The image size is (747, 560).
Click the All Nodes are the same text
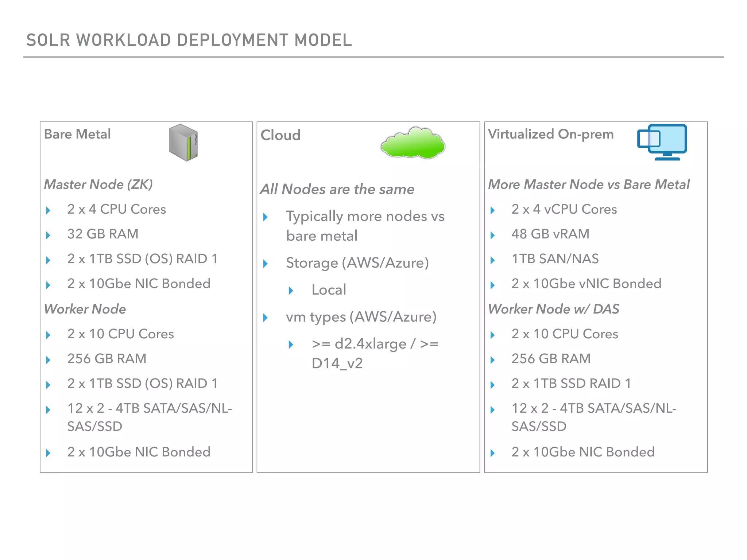[x=337, y=189]
